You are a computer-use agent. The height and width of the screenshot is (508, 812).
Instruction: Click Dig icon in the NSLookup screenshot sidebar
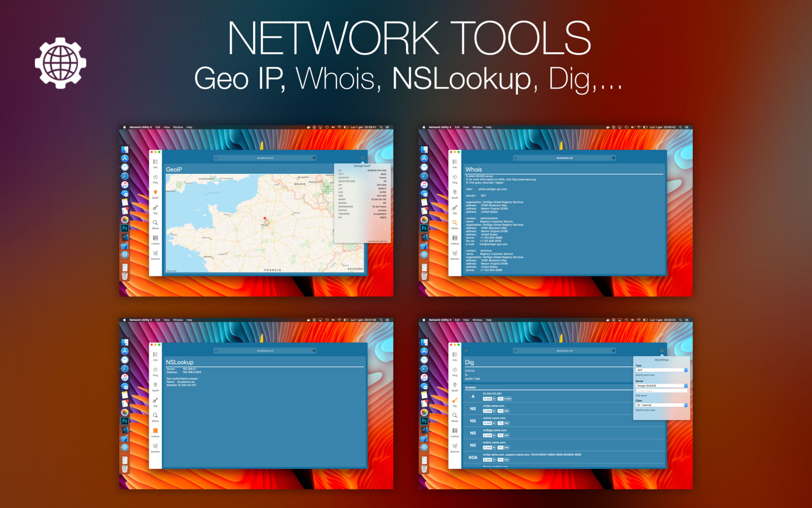(155, 400)
